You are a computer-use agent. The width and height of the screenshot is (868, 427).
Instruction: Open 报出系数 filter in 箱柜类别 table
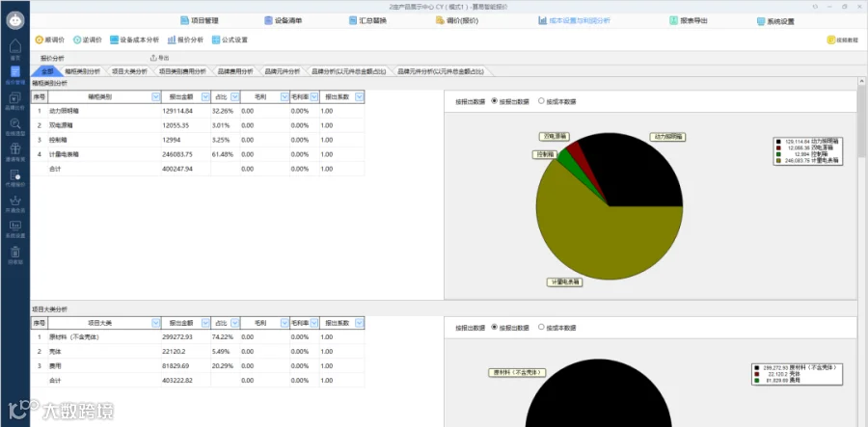pyautogui.click(x=360, y=96)
